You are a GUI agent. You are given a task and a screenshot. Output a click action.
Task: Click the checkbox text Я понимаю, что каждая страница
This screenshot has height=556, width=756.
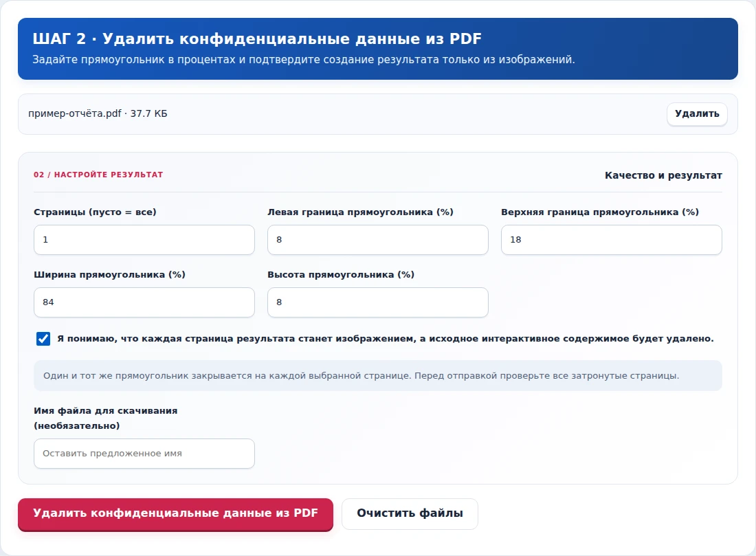coord(386,339)
